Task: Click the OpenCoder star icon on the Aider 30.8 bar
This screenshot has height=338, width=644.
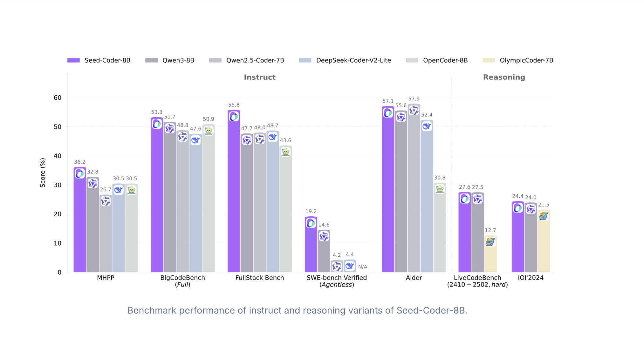Action: pyautogui.click(x=440, y=189)
